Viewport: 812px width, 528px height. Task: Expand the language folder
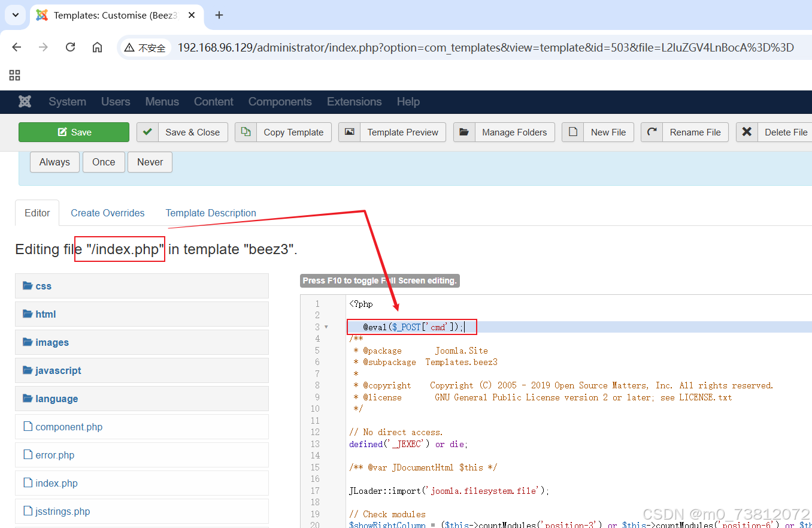(142, 399)
